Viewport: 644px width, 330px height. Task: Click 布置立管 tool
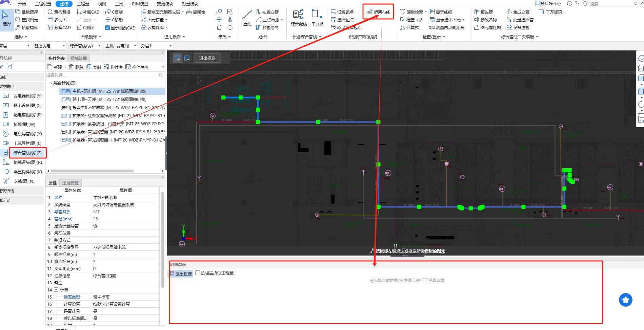pyautogui.click(x=267, y=12)
